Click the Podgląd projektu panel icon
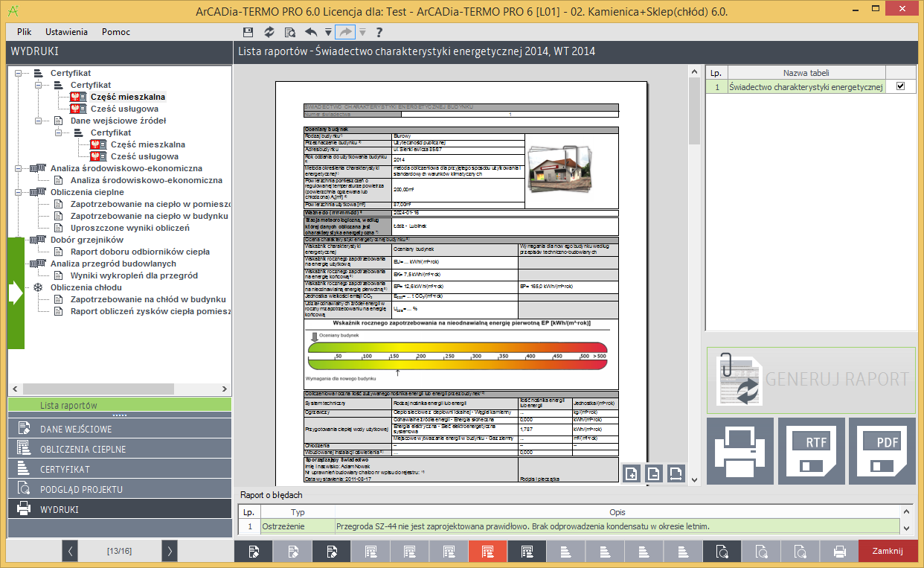 coord(24,489)
